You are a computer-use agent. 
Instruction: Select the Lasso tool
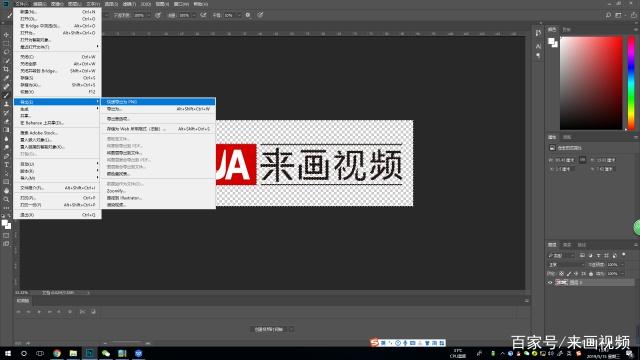pyautogui.click(x=6, y=52)
